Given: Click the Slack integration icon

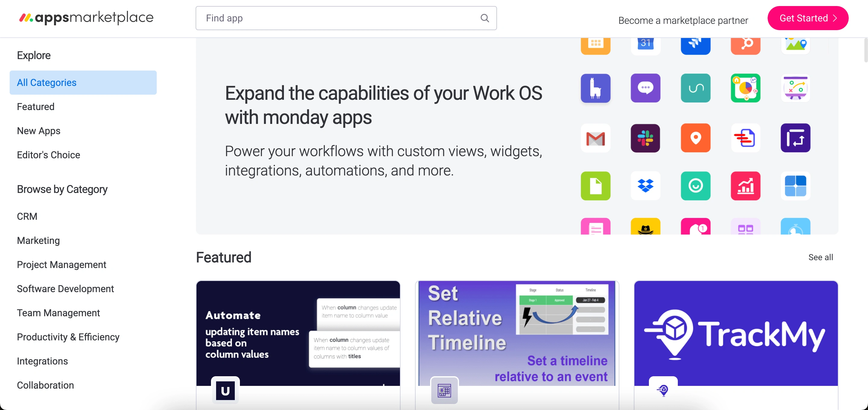Looking at the screenshot, I should [x=645, y=137].
